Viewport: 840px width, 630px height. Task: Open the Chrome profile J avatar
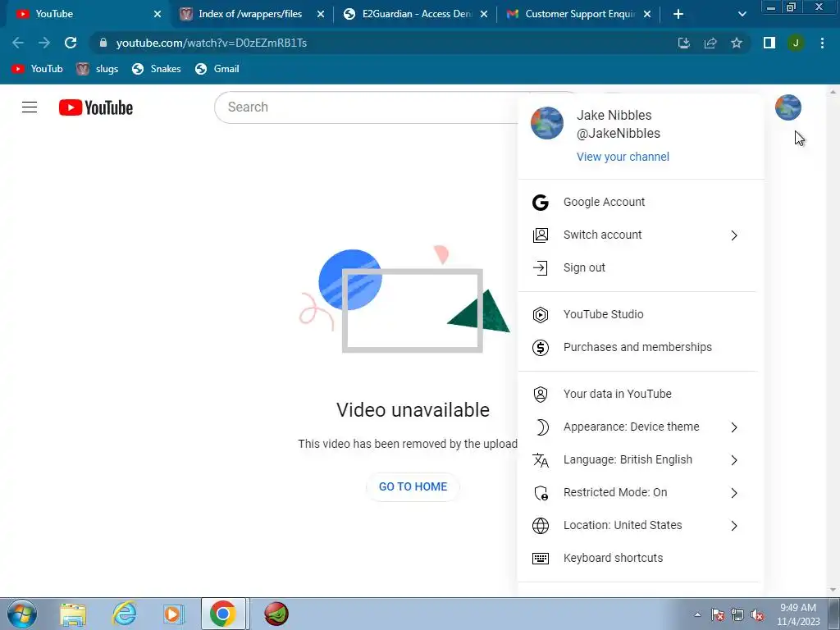796,43
